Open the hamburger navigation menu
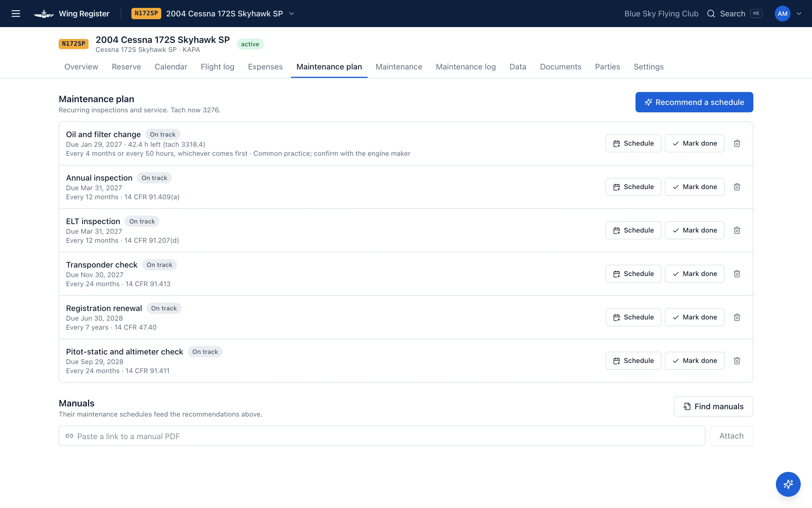Screen dimensions: 812x508 pyautogui.click(x=16, y=14)
